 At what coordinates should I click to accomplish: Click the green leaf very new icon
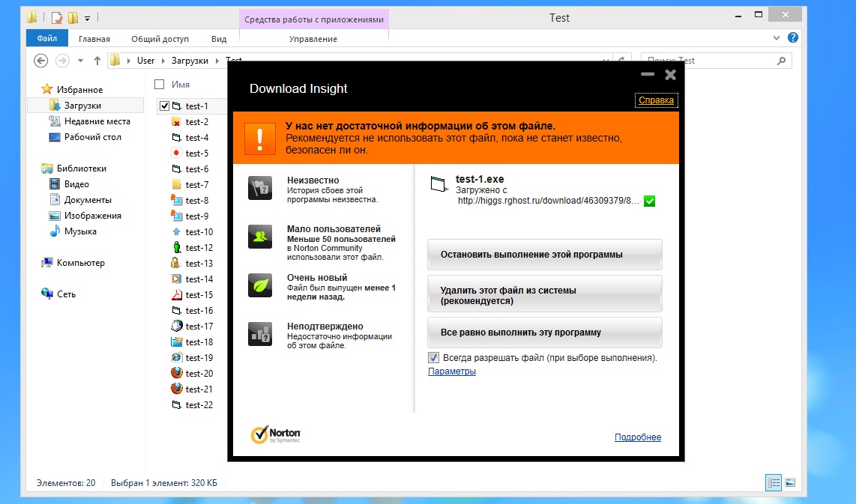pyautogui.click(x=260, y=285)
